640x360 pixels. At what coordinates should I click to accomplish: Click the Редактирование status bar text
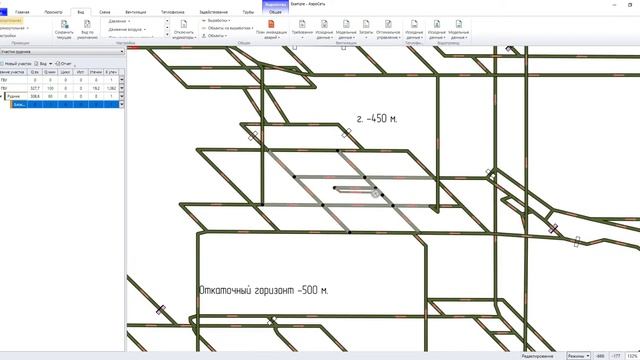coord(537,356)
